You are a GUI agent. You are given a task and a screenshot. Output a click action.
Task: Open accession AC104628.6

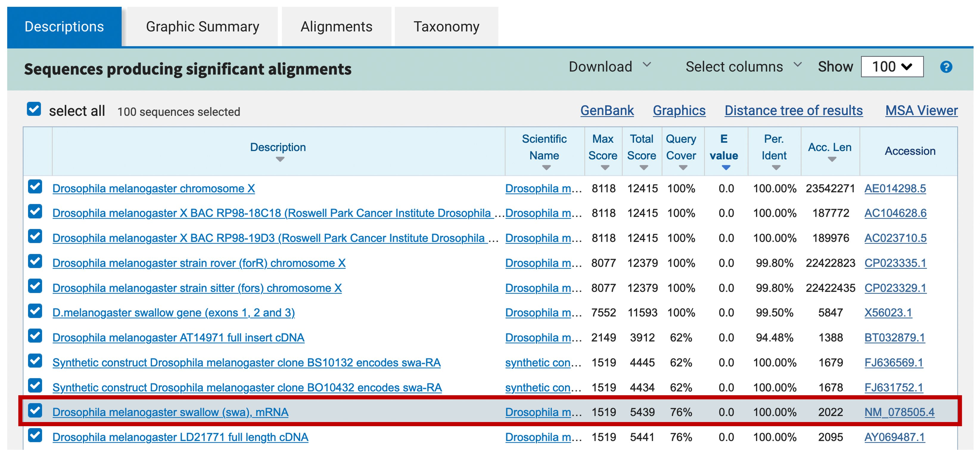click(x=895, y=213)
